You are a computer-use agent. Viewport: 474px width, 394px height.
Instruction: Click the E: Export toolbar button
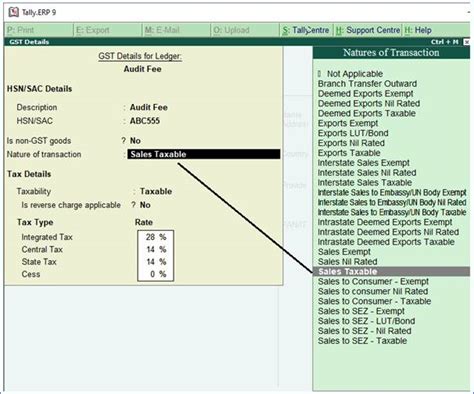(108, 30)
